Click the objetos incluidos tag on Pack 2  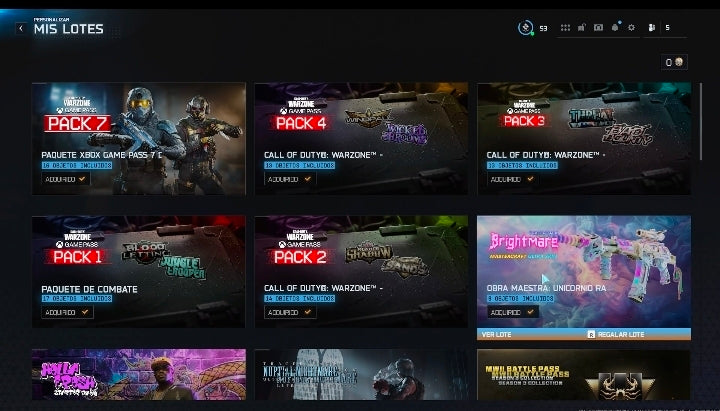tap(299, 298)
